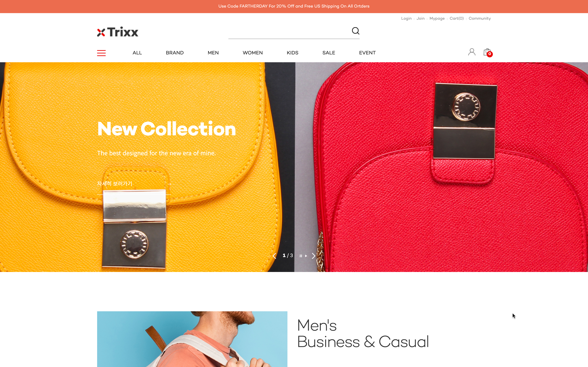Open the WOMEN menu item
This screenshot has width=588, height=367.
[x=252, y=53]
